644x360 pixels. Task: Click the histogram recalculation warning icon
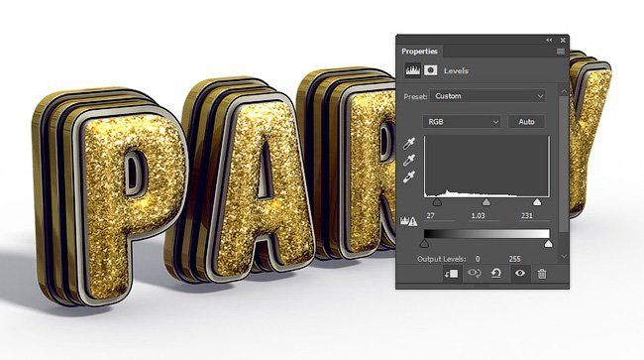coord(409,221)
